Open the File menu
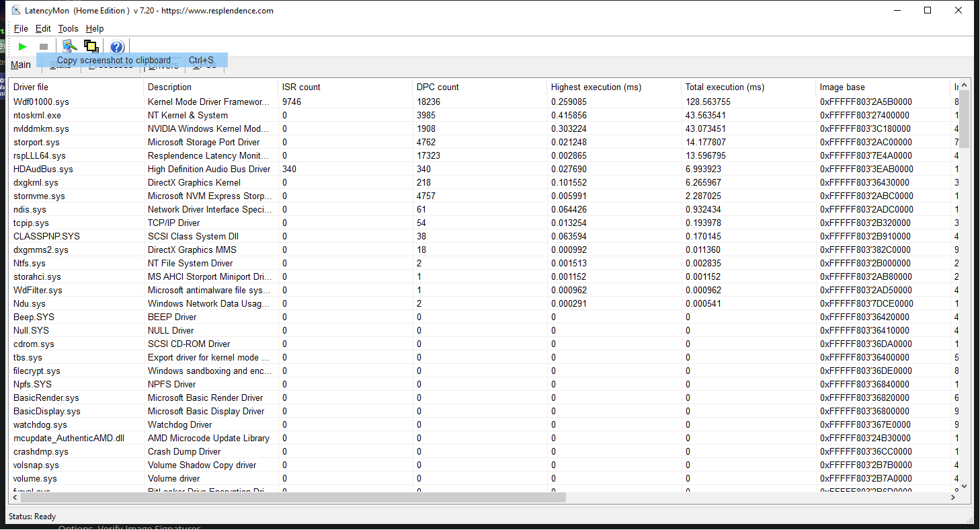The image size is (980, 530). [21, 28]
